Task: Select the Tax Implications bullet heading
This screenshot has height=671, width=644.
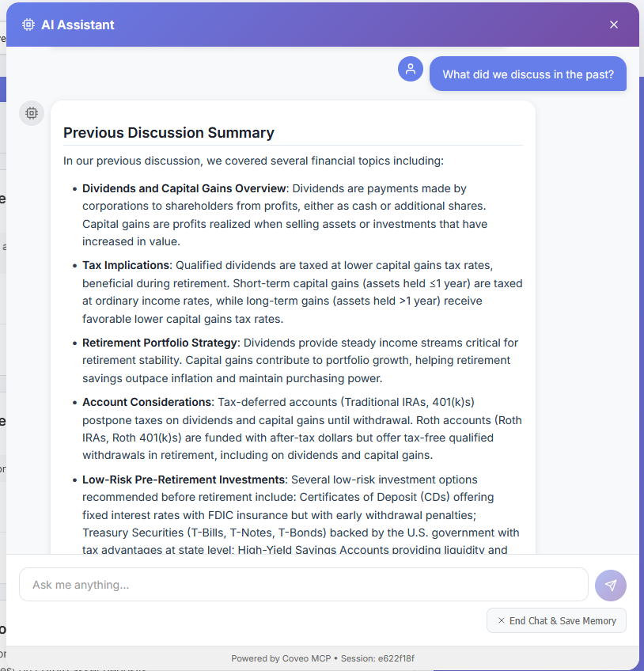Action: tap(126, 265)
